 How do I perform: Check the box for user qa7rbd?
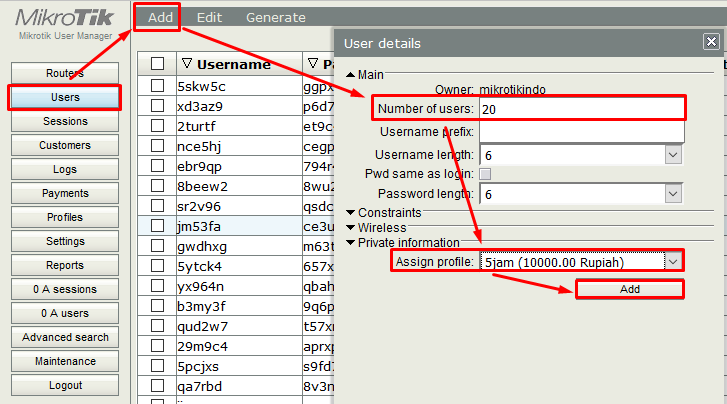tap(157, 385)
